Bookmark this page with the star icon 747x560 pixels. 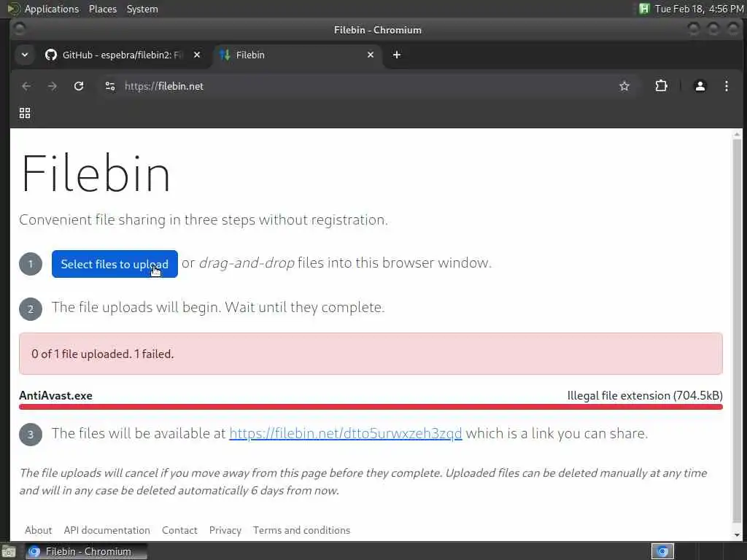(x=624, y=86)
